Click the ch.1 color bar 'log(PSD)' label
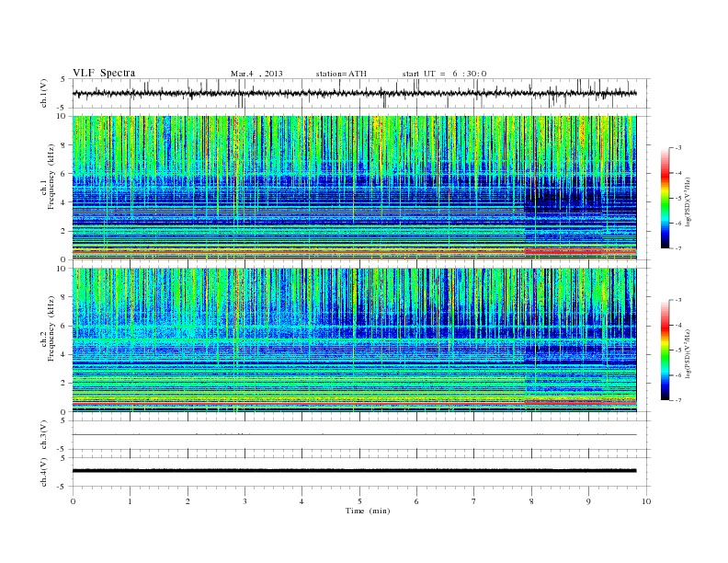This screenshot has width=728, height=563. pyautogui.click(x=688, y=201)
